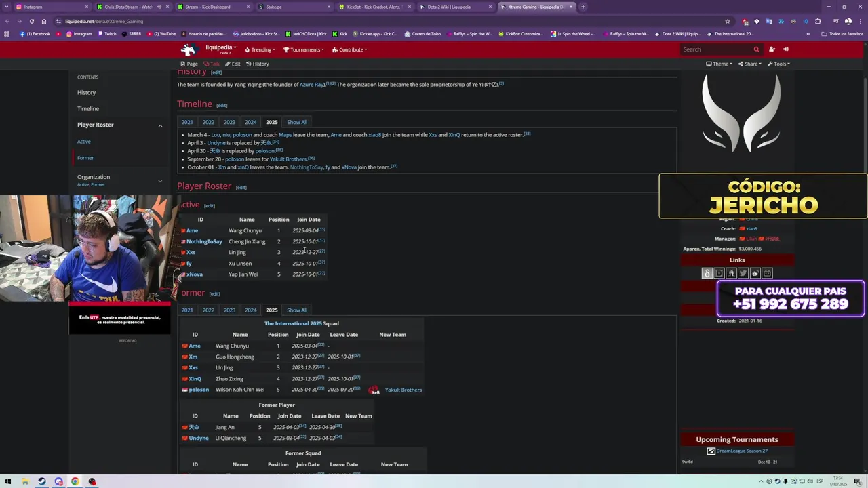Open The International 2025 link
Viewport: 868px width, 488px height.
tap(293, 323)
